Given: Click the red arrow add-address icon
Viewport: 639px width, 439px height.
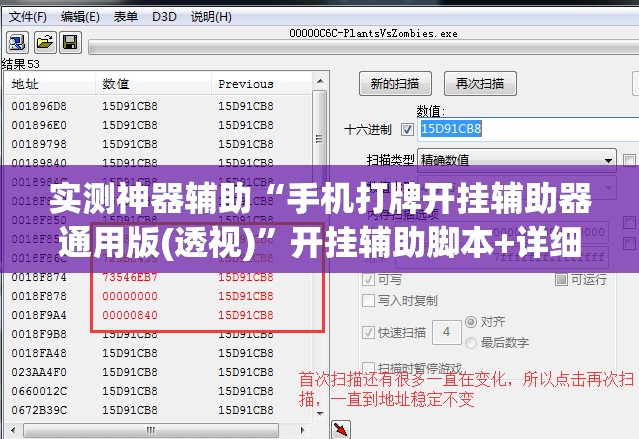Looking at the screenshot, I should pyautogui.click(x=341, y=429).
